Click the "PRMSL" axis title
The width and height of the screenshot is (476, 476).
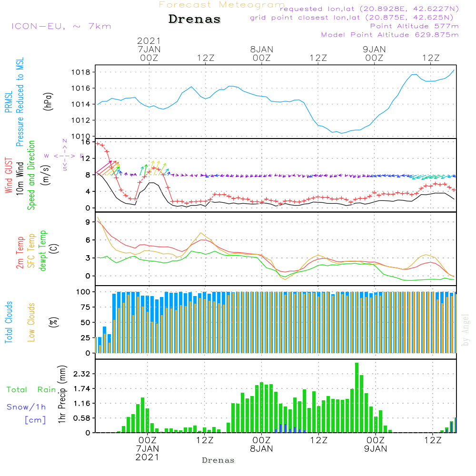(x=9, y=102)
